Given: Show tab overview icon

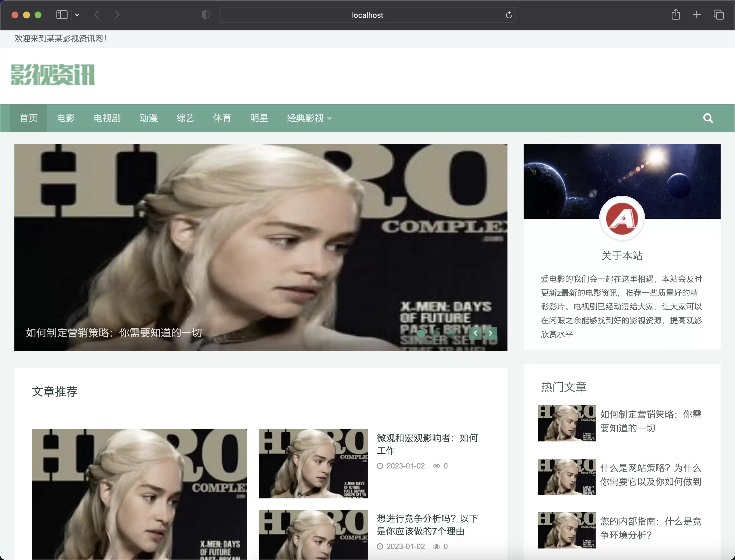Looking at the screenshot, I should (718, 15).
